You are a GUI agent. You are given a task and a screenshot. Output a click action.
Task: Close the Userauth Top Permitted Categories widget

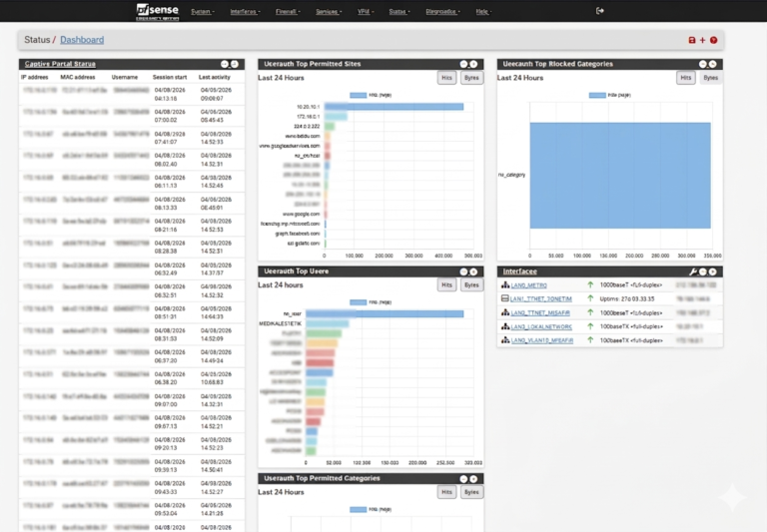point(473,479)
